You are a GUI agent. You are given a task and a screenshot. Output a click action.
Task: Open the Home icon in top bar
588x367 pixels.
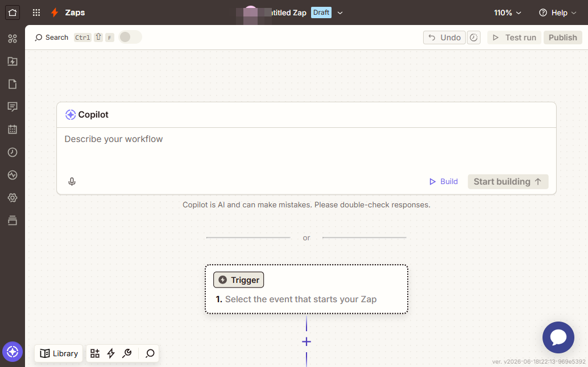[x=13, y=12]
